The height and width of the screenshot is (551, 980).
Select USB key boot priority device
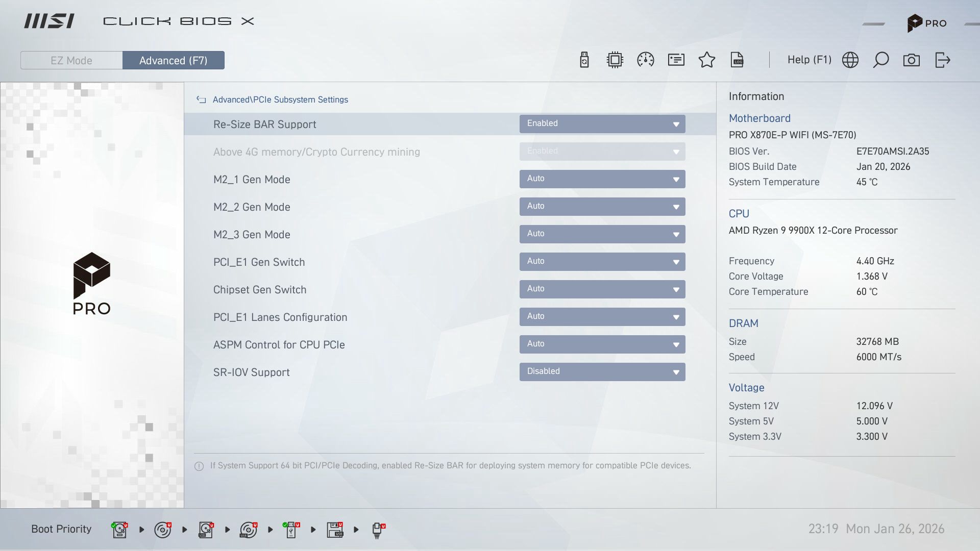click(291, 530)
